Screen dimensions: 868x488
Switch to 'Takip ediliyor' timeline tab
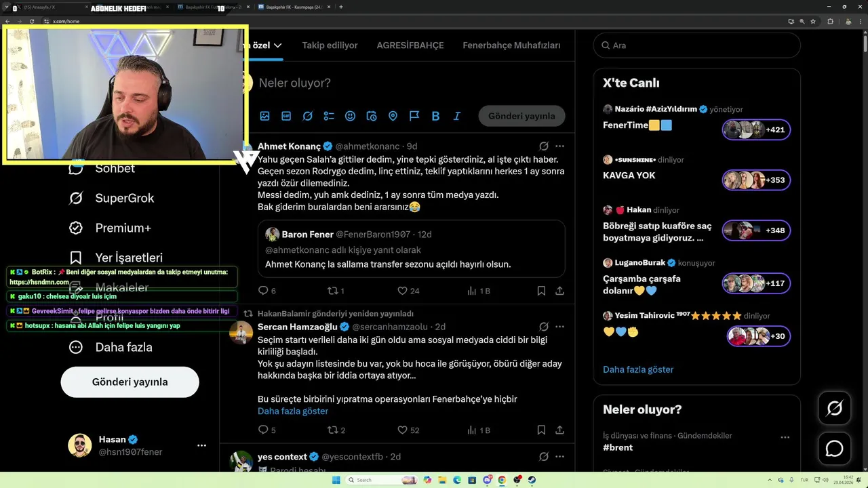[x=330, y=45]
